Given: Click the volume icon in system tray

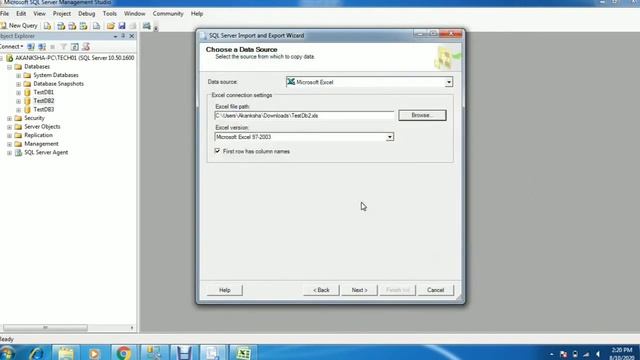Looking at the screenshot, I should pos(598,354).
